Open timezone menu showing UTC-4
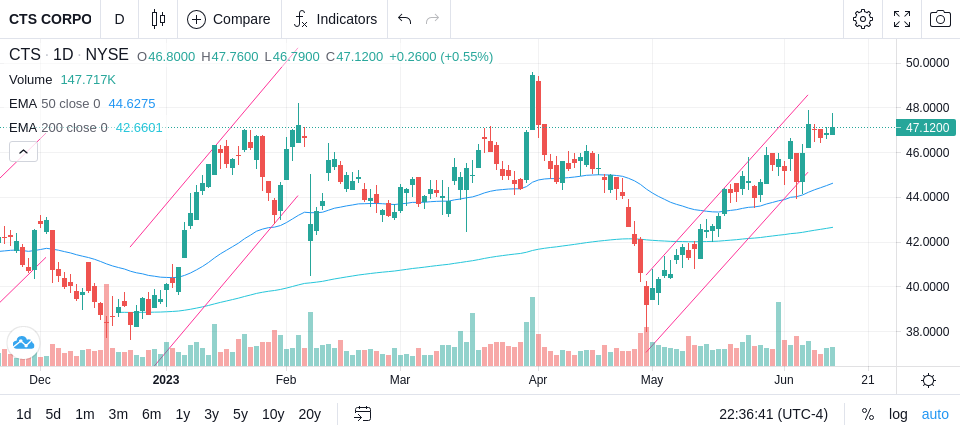Image resolution: width=960 pixels, height=433 pixels. (x=773, y=415)
